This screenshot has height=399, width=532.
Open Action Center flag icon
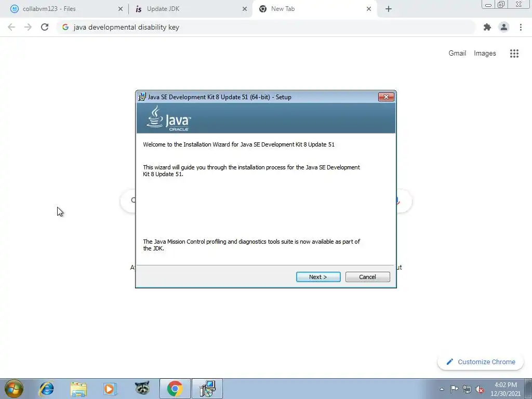(454, 389)
